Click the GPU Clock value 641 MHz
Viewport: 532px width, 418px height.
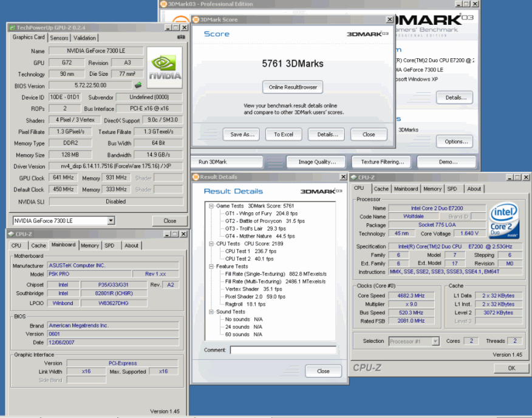click(63, 178)
